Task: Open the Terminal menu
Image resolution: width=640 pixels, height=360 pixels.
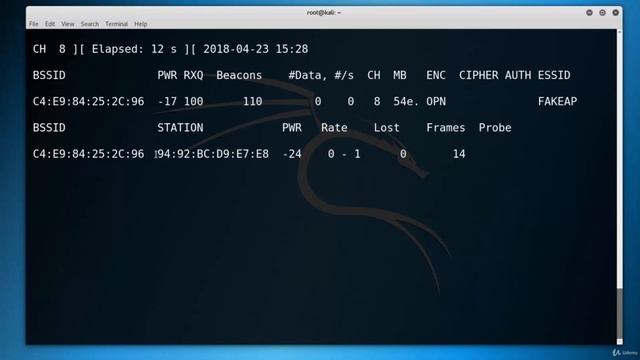Action: [x=116, y=24]
